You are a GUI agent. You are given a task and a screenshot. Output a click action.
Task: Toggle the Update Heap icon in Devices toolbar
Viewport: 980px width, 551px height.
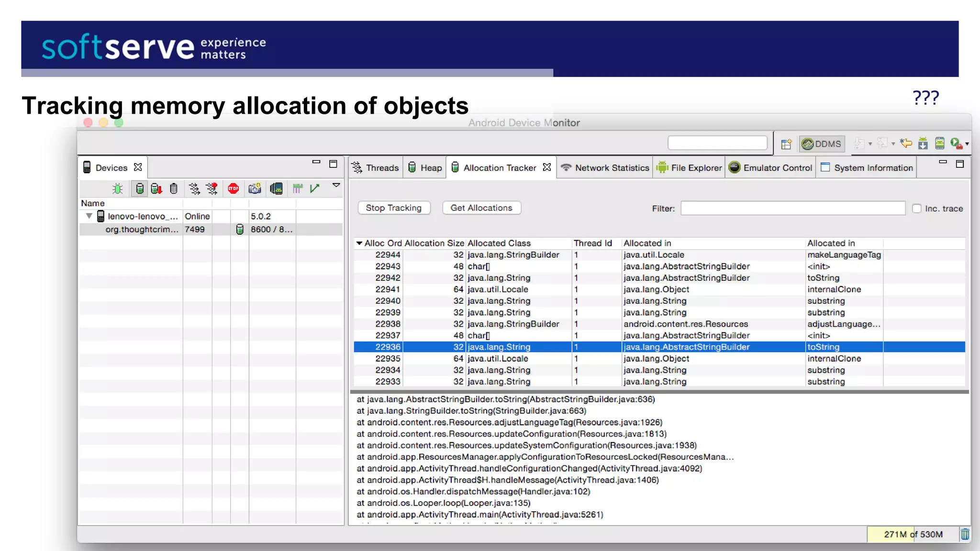click(139, 189)
